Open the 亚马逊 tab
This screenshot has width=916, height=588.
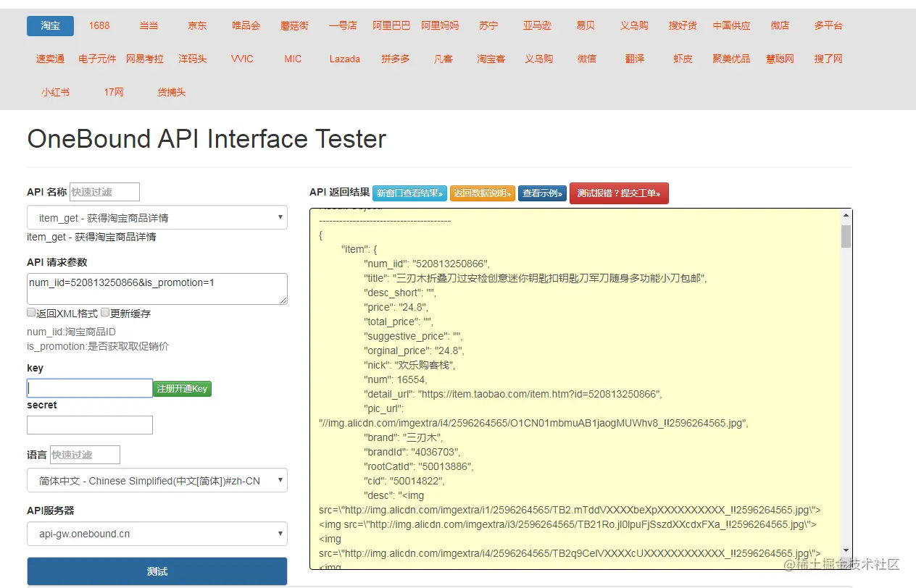[537, 25]
